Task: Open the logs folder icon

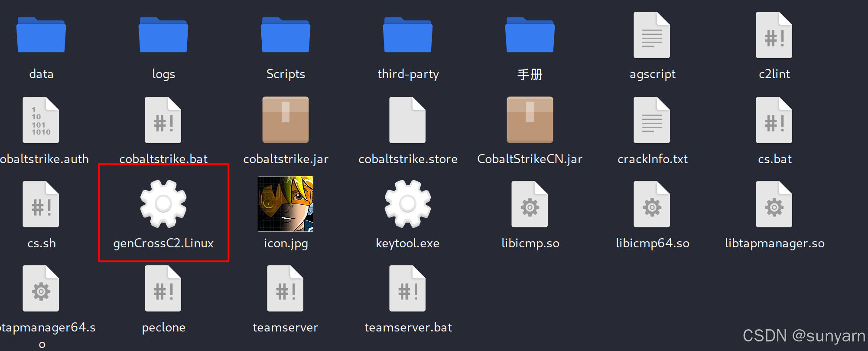Action: click(x=163, y=35)
